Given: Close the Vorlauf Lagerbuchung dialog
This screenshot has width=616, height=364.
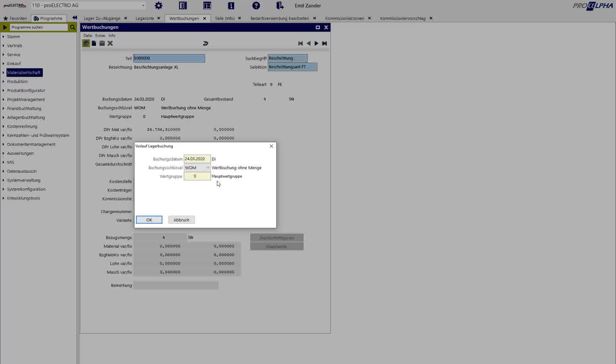Looking at the screenshot, I should 271,146.
